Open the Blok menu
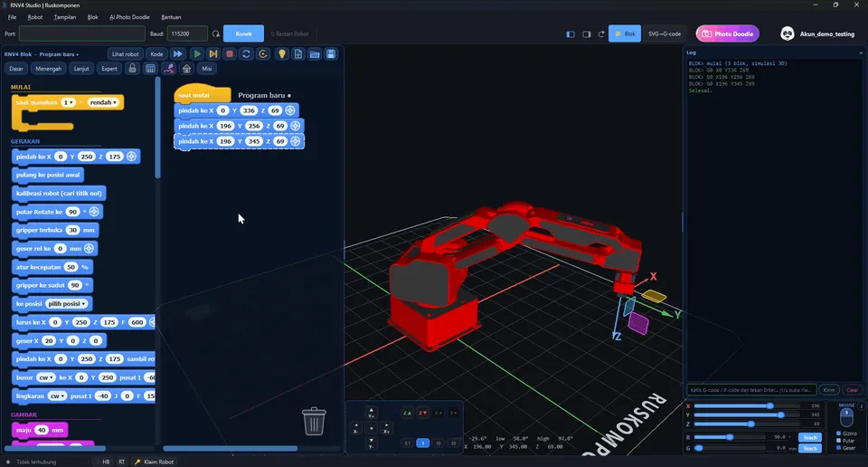868x467 pixels. 92,17
